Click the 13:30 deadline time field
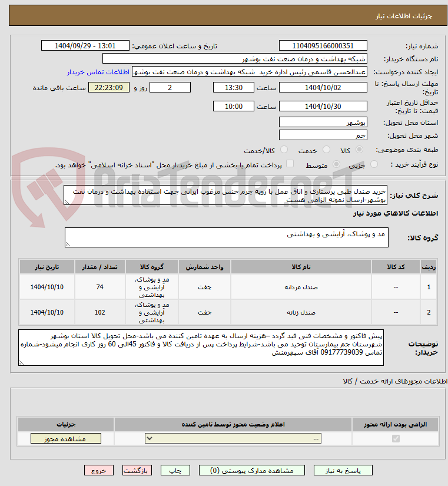Image resolution: width=448 pixels, height=486 pixels. tap(234, 87)
